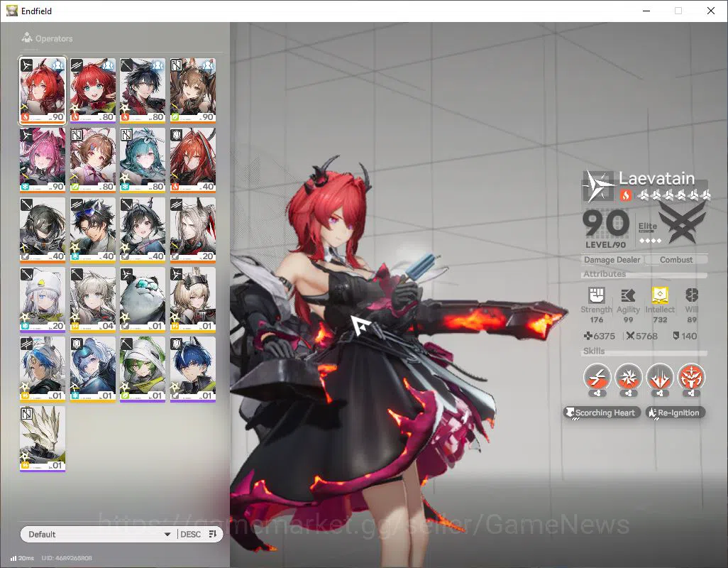Select the teal-eyed red-haired girl level 80 card

92,91
